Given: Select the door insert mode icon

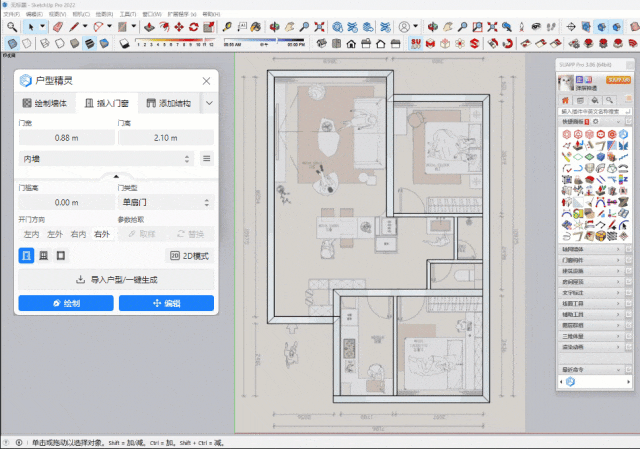Looking at the screenshot, I should [x=27, y=256].
